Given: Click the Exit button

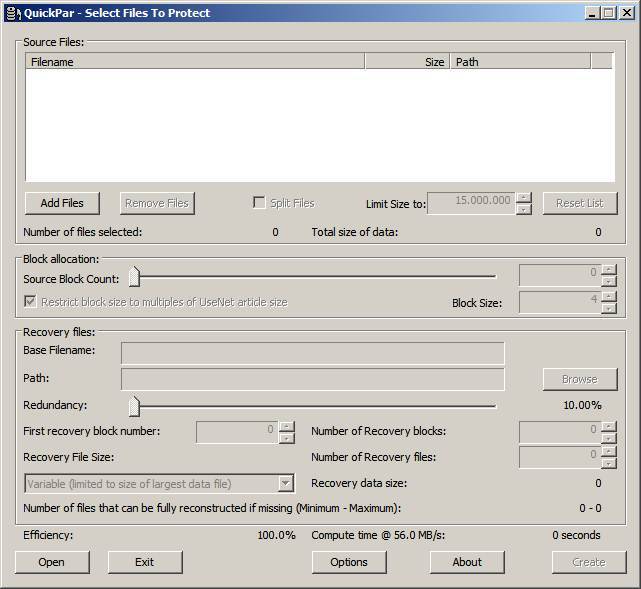Looking at the screenshot, I should pos(145,562).
